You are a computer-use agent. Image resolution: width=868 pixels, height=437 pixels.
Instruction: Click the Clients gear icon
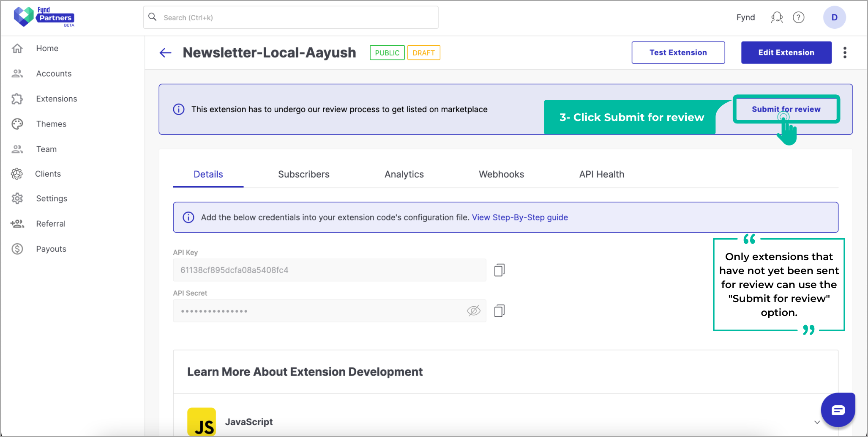pos(17,174)
